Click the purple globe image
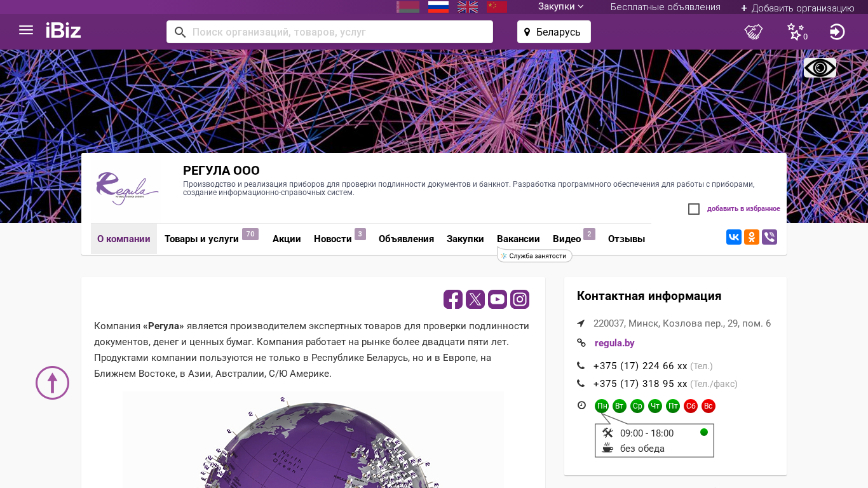The height and width of the screenshot is (488, 868). [x=313, y=440]
